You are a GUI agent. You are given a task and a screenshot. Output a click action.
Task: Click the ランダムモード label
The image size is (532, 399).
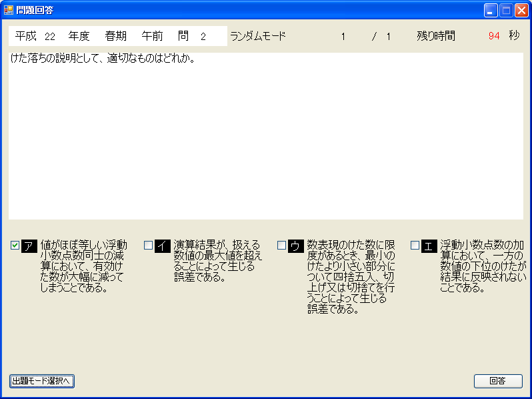[x=257, y=36]
